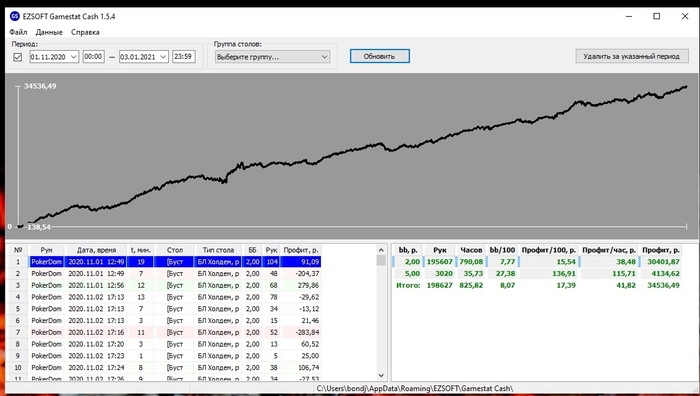
Task: Click the 825,82 total hours value
Action: point(471,285)
